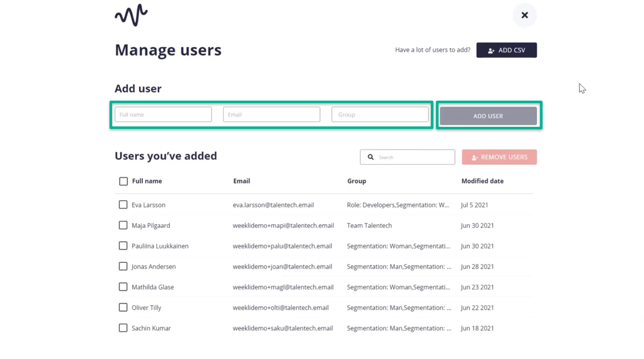
Task: Click the Jun 23 2021 date cell
Action: (477, 287)
